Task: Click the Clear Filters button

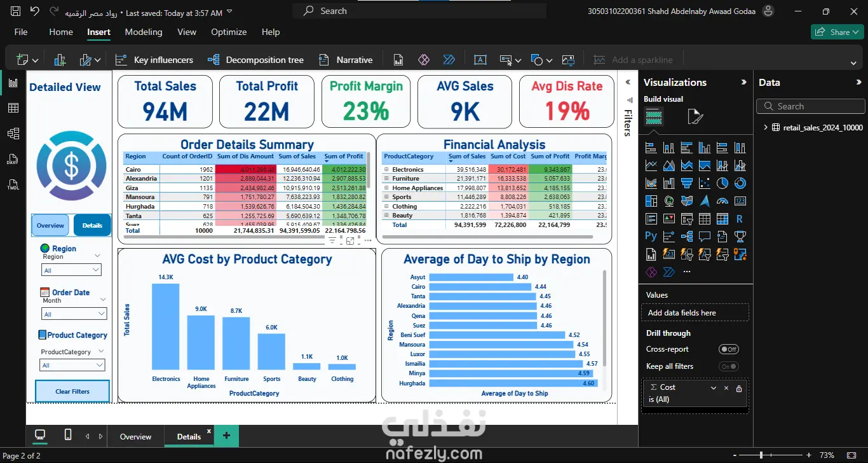Action: pyautogui.click(x=72, y=391)
